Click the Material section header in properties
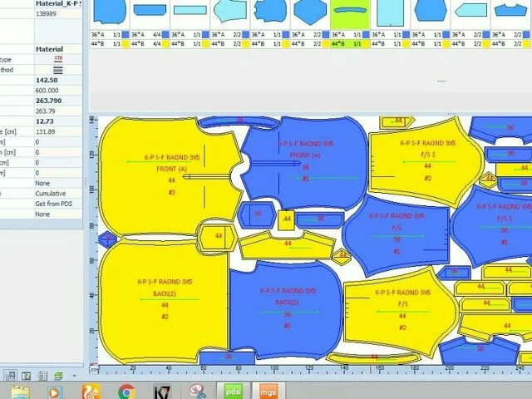 pyautogui.click(x=48, y=49)
